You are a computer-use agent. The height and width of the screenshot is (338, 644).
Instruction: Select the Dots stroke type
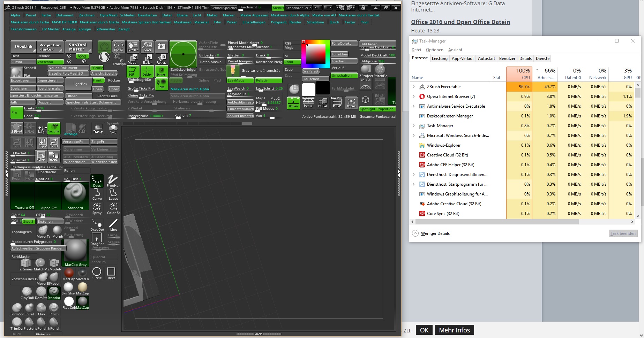coord(97,181)
